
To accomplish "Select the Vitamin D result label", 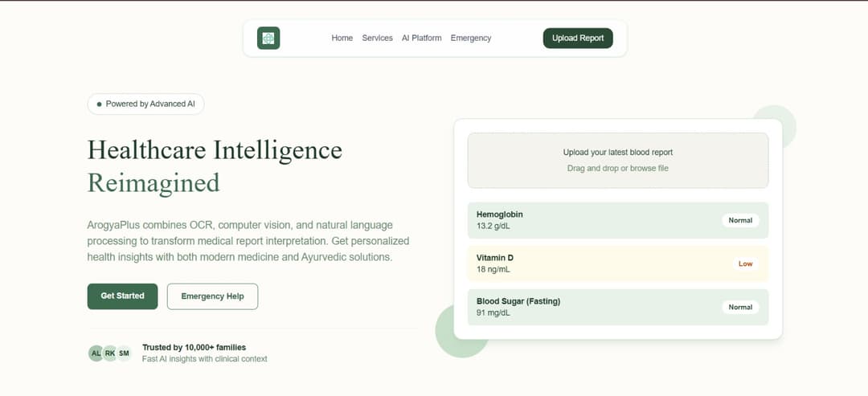I will 495,258.
